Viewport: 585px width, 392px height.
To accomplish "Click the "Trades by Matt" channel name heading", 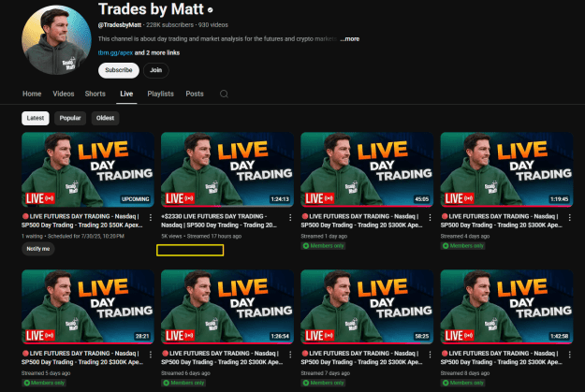I will (x=151, y=9).
